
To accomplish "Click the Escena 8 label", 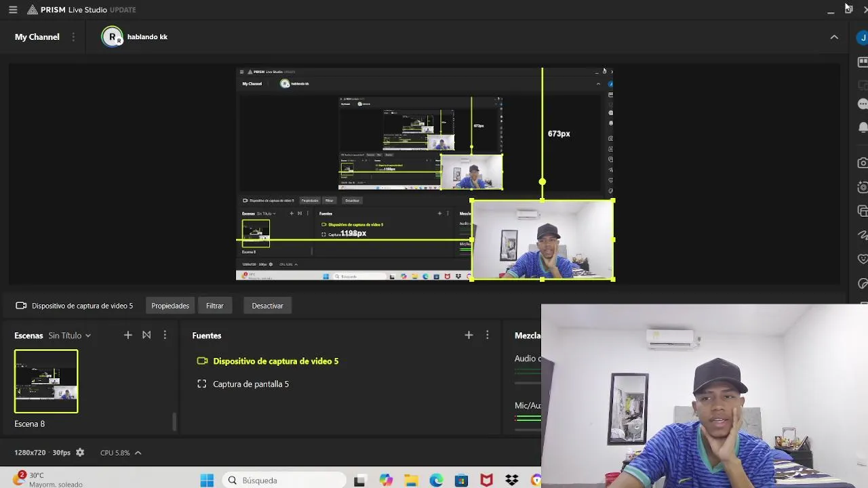I will pos(30,424).
